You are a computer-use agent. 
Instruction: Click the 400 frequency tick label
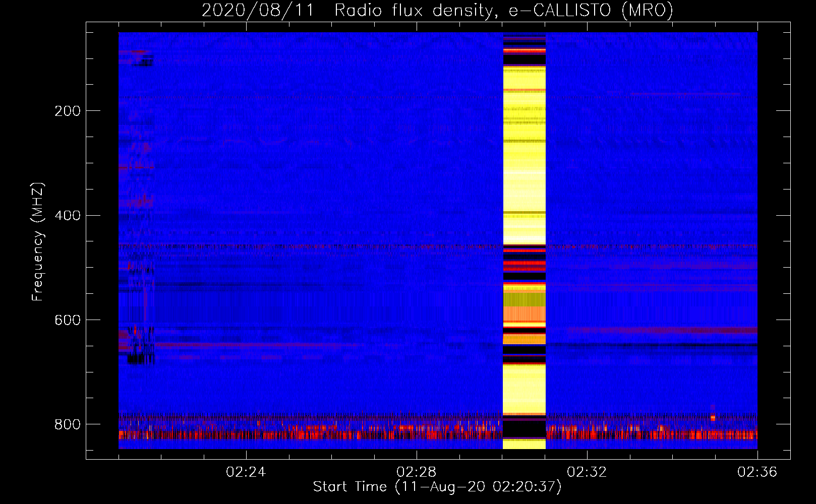[68, 216]
